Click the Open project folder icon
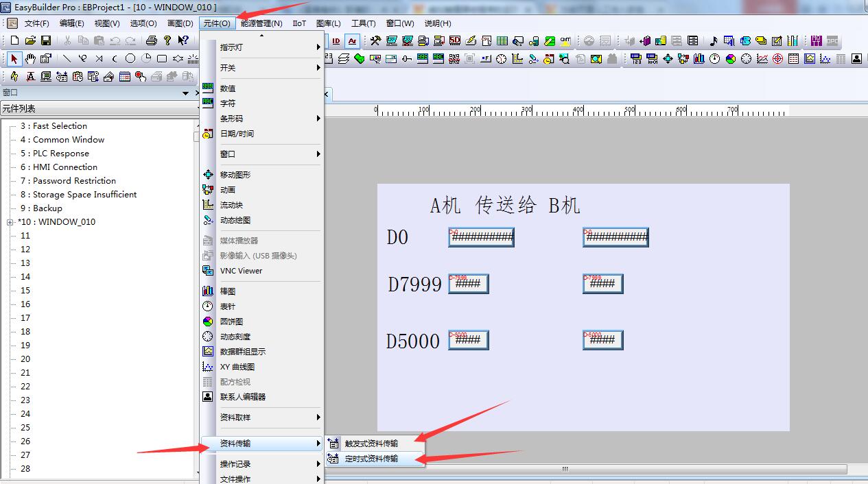The height and width of the screenshot is (484, 868). coord(31,41)
